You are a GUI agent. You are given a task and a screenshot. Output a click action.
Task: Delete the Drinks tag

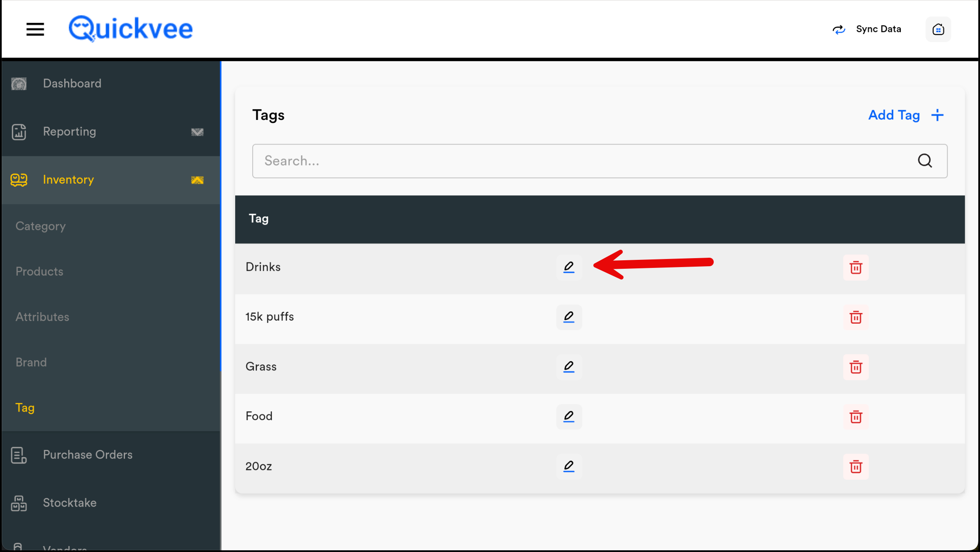click(x=856, y=267)
